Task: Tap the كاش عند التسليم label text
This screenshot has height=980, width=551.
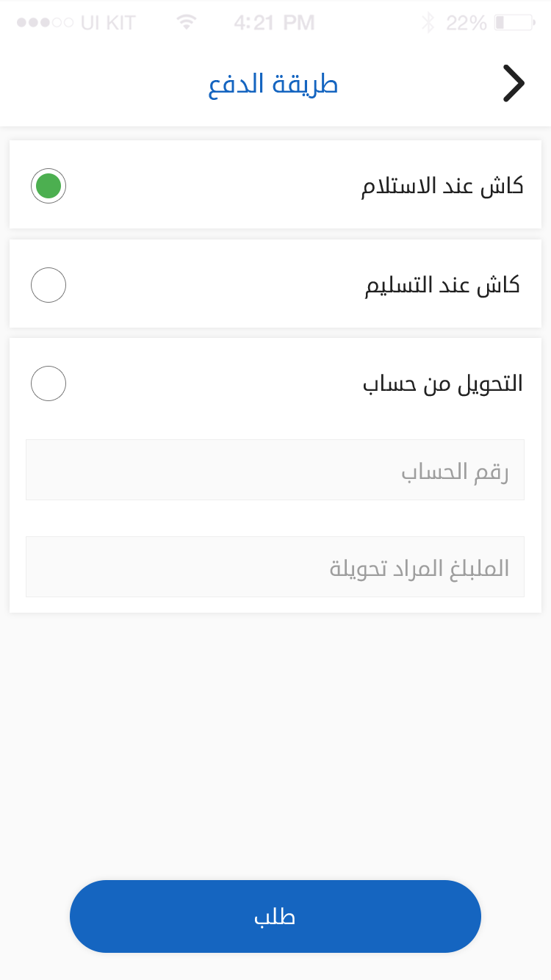Action: tap(442, 285)
